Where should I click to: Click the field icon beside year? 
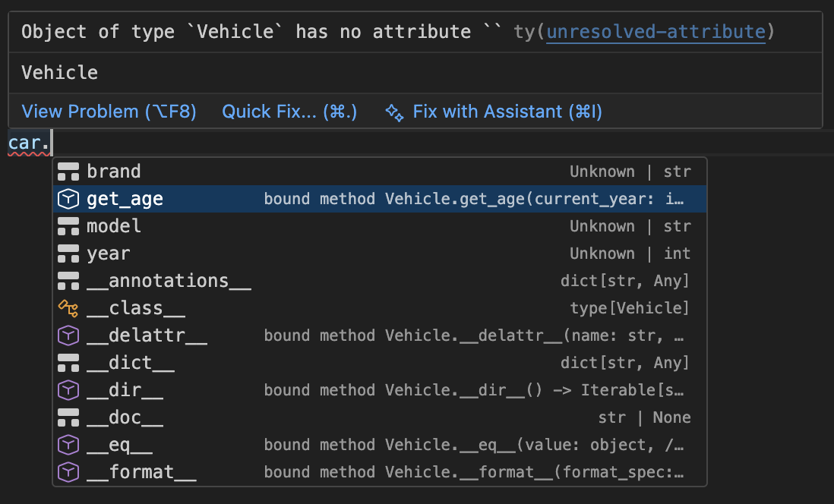point(68,254)
